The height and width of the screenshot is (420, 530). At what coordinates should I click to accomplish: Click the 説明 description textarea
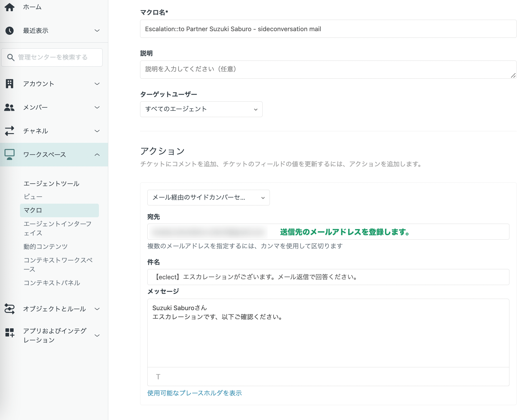(328, 70)
